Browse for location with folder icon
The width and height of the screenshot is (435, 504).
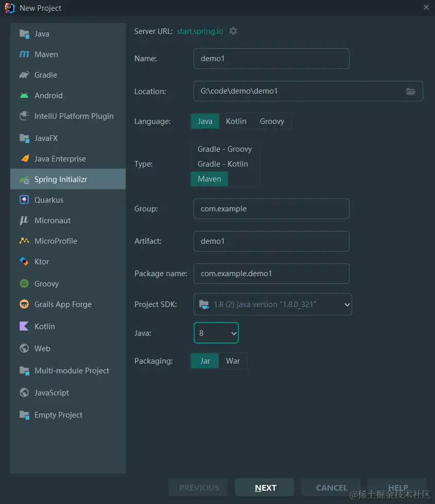tap(410, 91)
